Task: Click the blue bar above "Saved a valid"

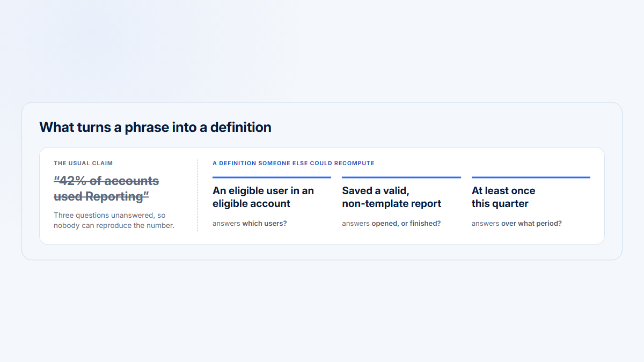Action: 401,177
